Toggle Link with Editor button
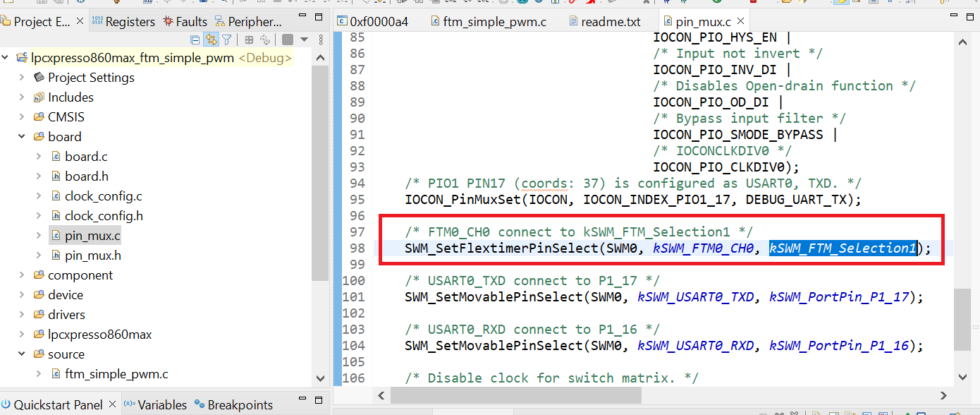 pyautogui.click(x=211, y=40)
